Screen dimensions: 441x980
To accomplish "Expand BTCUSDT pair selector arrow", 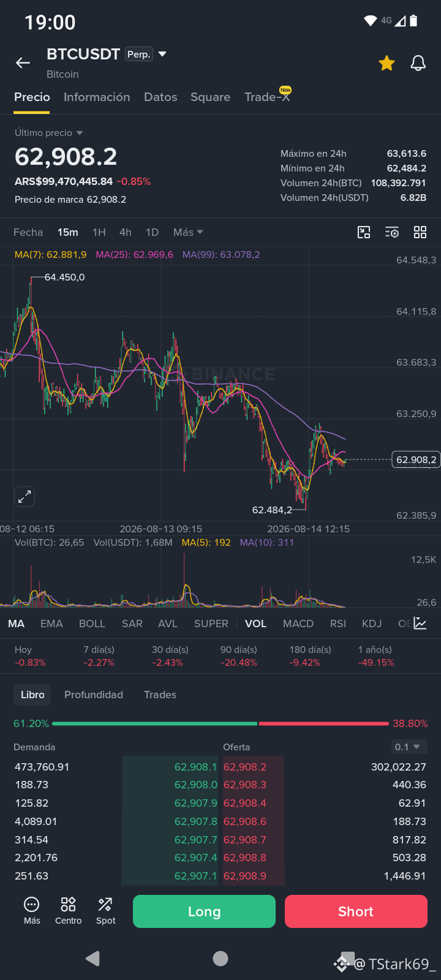I will click(x=162, y=54).
